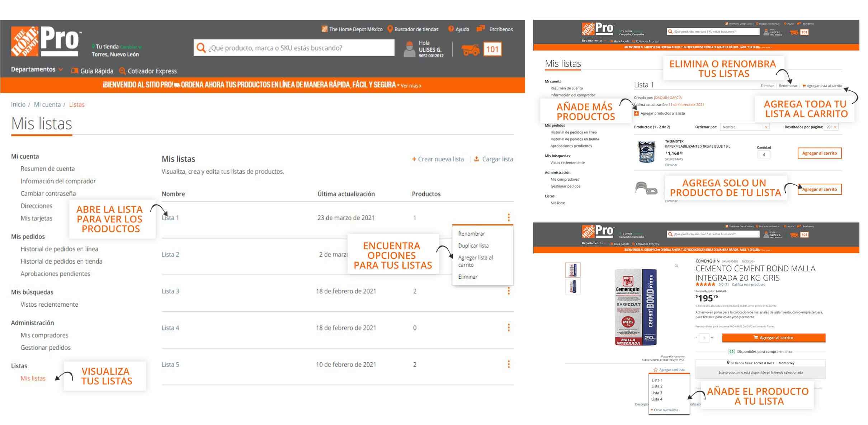Viewport: 868px width, 425px height.
Task: Open the kebab menu next to Lista 3
Action: (x=509, y=291)
